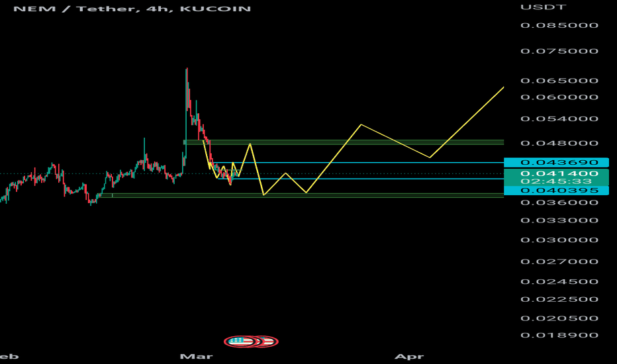Select the 0.040395 cyan price label
Screen dimensions: 617x364
pyautogui.click(x=556, y=191)
